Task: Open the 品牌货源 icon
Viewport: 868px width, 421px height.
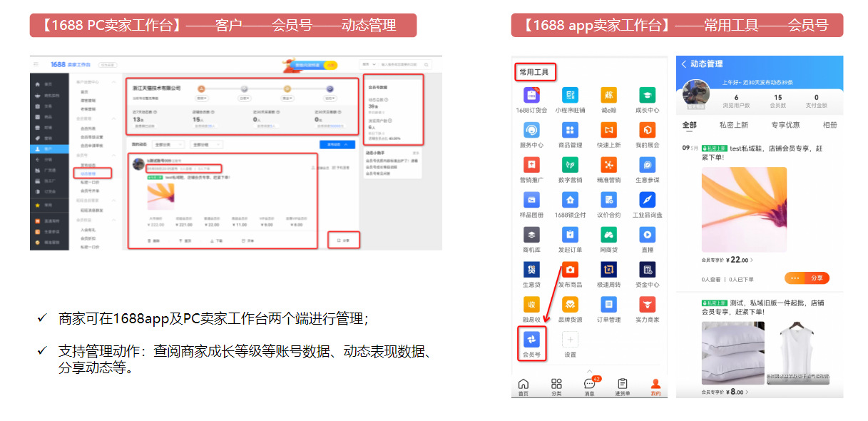Action: 570,305
